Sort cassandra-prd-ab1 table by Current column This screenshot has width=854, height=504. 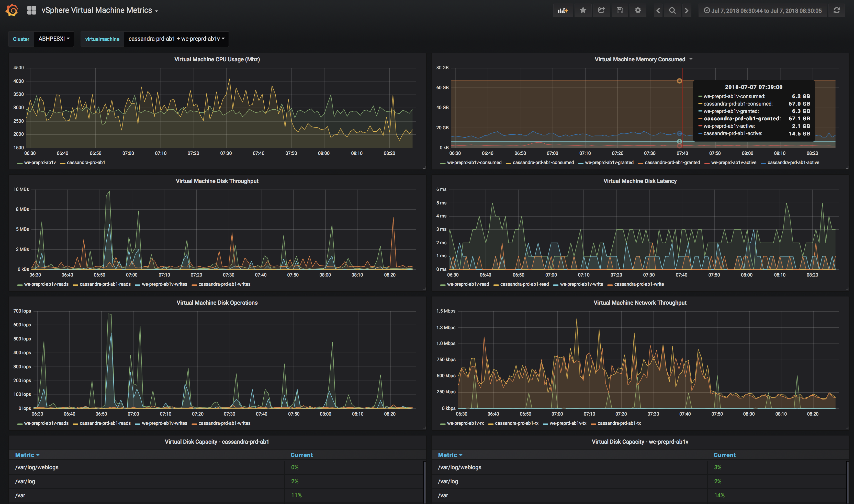click(x=301, y=455)
